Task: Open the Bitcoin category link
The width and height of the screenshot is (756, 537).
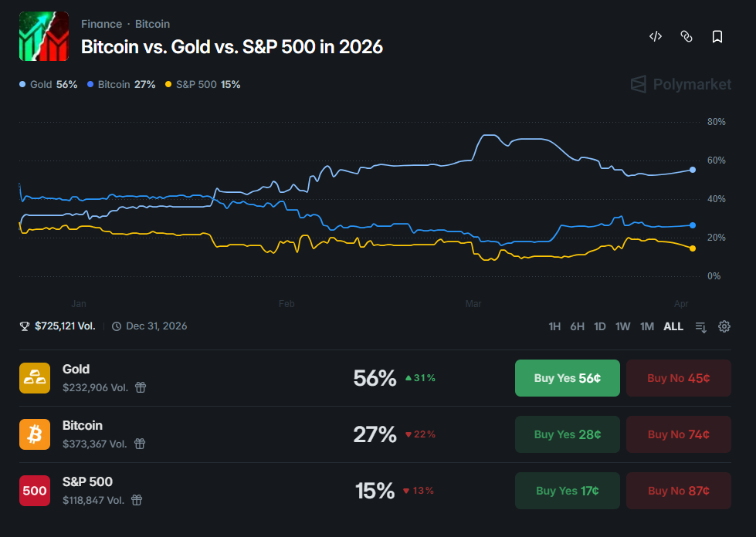Action: coord(152,24)
